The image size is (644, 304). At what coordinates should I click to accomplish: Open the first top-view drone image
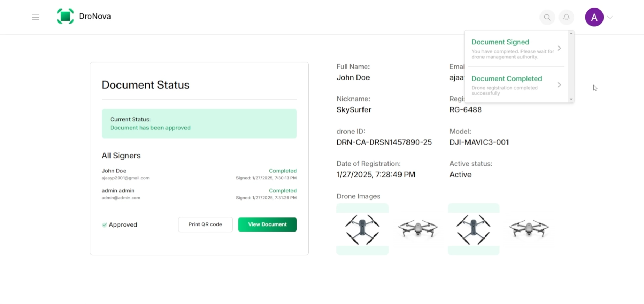coord(362,229)
